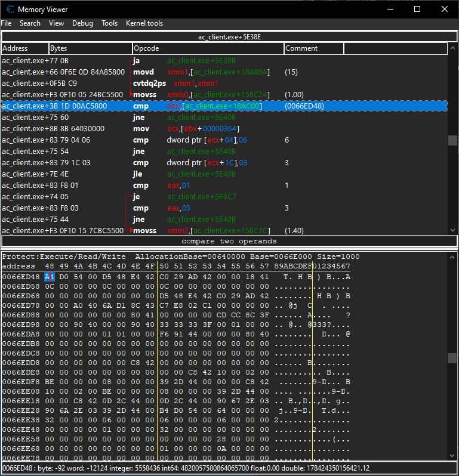
Task: Click the Cheat Engine icon in title bar
Action: pos(9,9)
